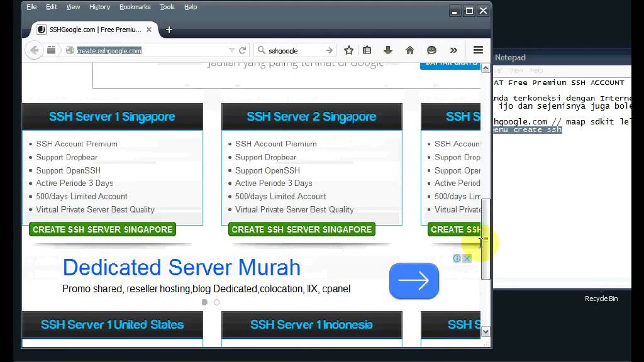
Task: Open the Tools menu
Action: [167, 6]
